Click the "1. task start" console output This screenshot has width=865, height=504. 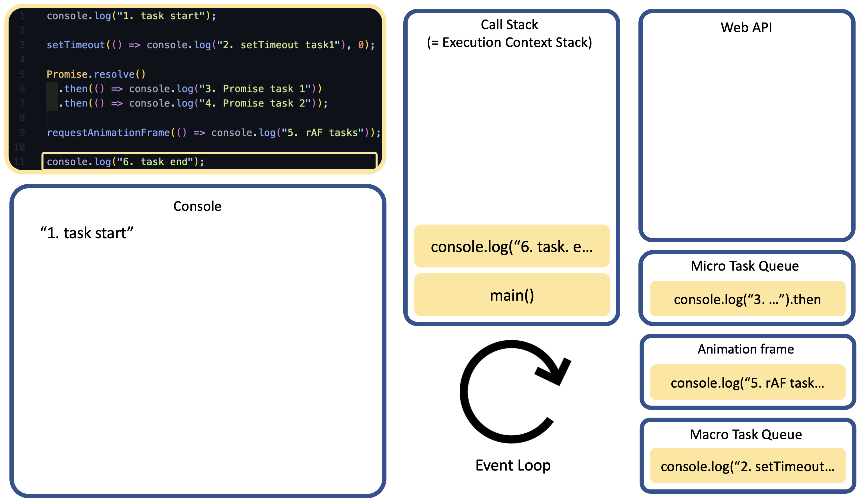(x=87, y=233)
